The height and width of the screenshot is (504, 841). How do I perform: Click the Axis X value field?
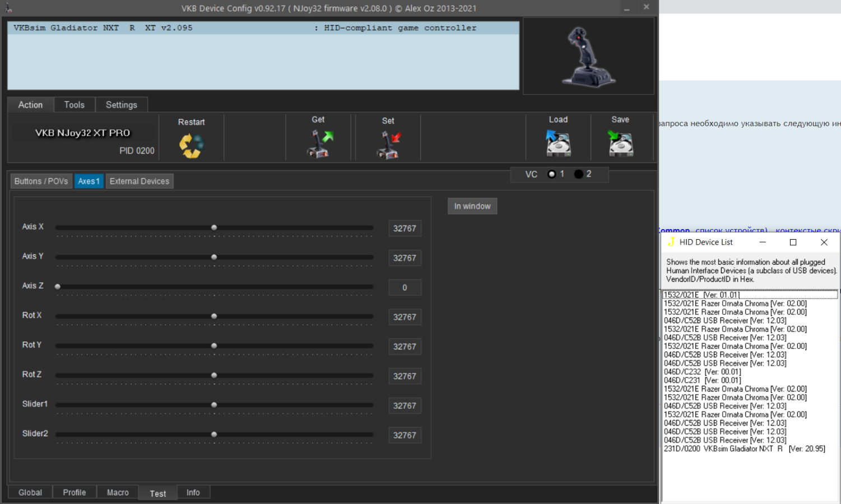[405, 228]
